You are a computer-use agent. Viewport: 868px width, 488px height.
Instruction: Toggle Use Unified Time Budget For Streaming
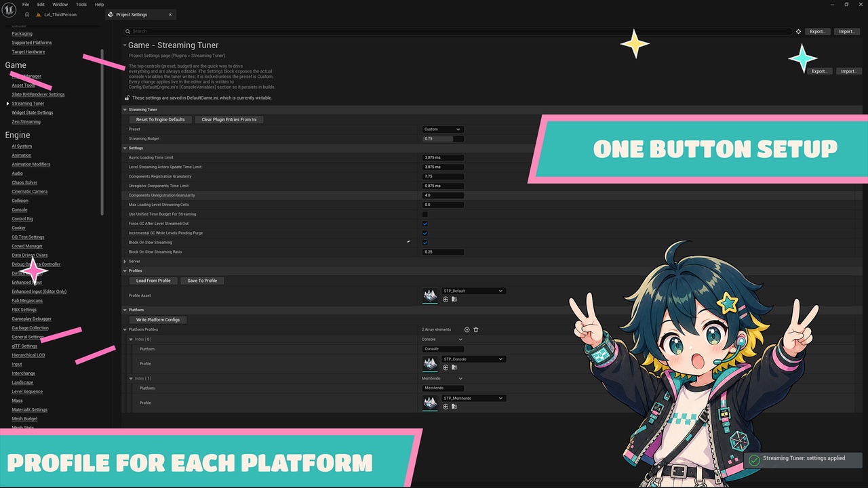pyautogui.click(x=425, y=214)
